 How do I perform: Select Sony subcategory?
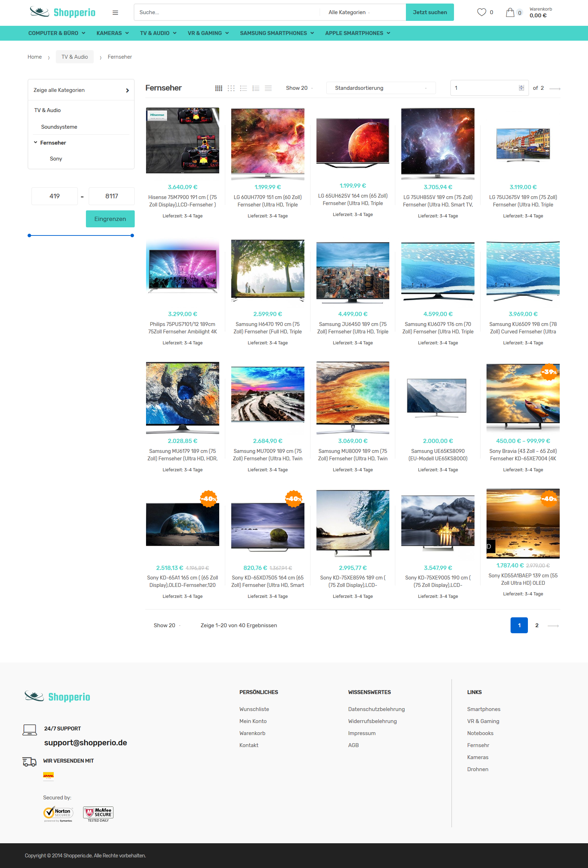click(x=56, y=159)
